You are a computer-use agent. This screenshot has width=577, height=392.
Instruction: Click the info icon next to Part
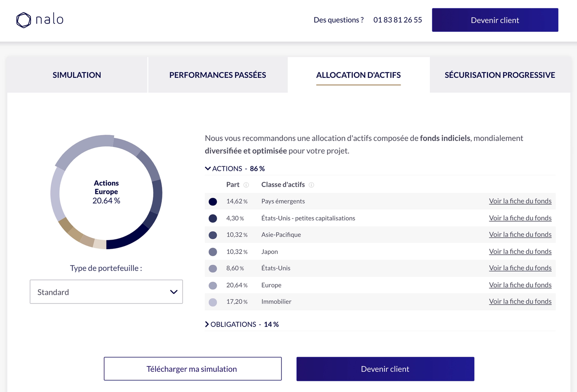coord(246,185)
